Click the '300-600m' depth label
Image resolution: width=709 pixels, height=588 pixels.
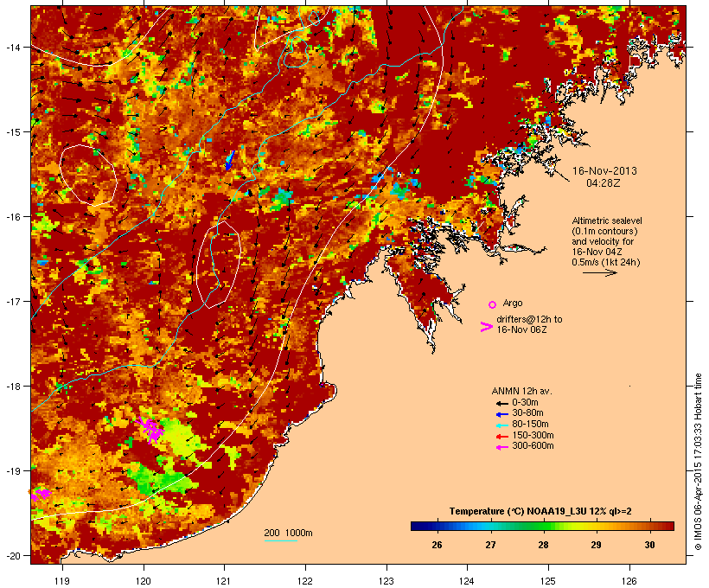click(533, 446)
